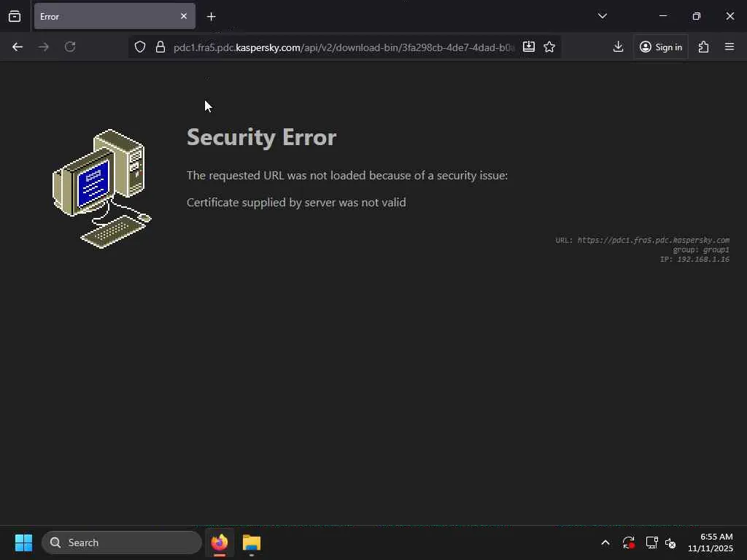747x560 pixels.
Task: Click the muted volume tray icon
Action: point(670,542)
